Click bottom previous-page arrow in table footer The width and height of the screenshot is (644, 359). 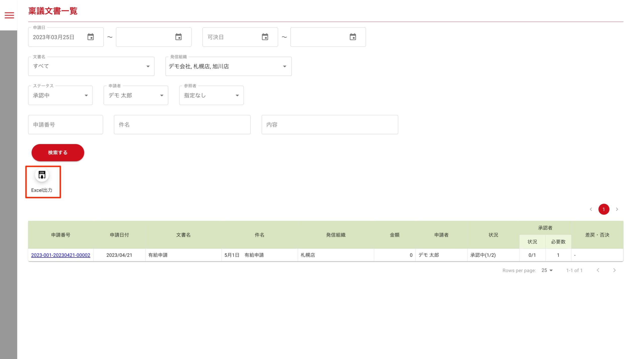598,270
